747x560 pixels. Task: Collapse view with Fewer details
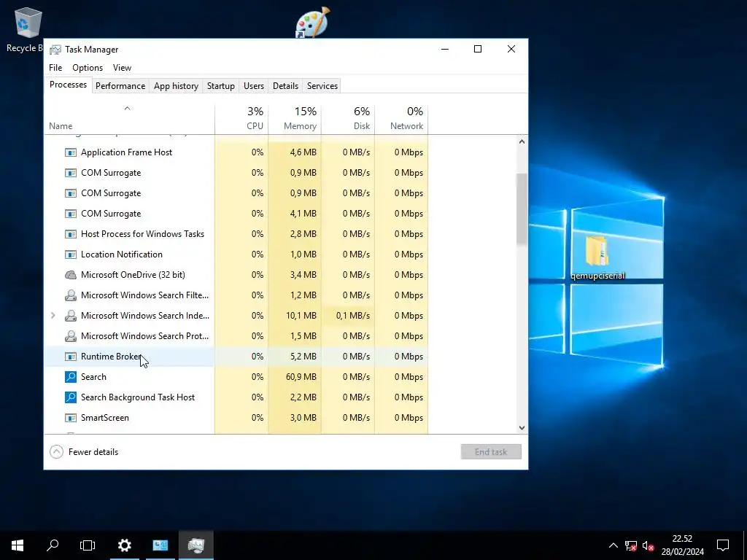click(85, 452)
